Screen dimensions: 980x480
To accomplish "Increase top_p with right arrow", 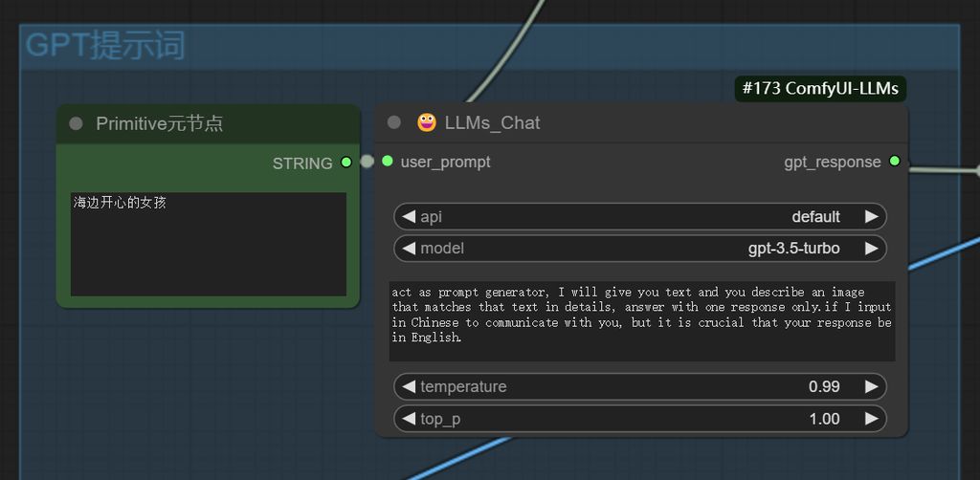I will click(871, 419).
